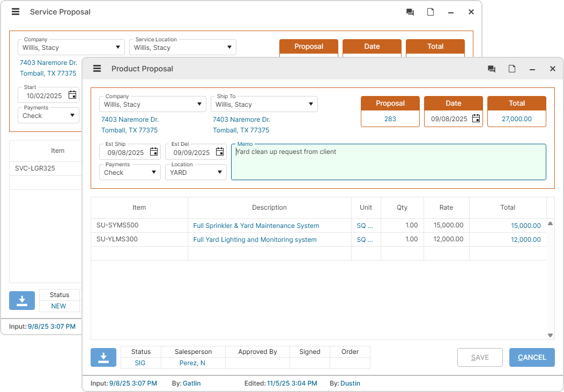564x392 pixels.
Task: Open Product Proposal Payments dropdown
Action: pyautogui.click(x=154, y=173)
